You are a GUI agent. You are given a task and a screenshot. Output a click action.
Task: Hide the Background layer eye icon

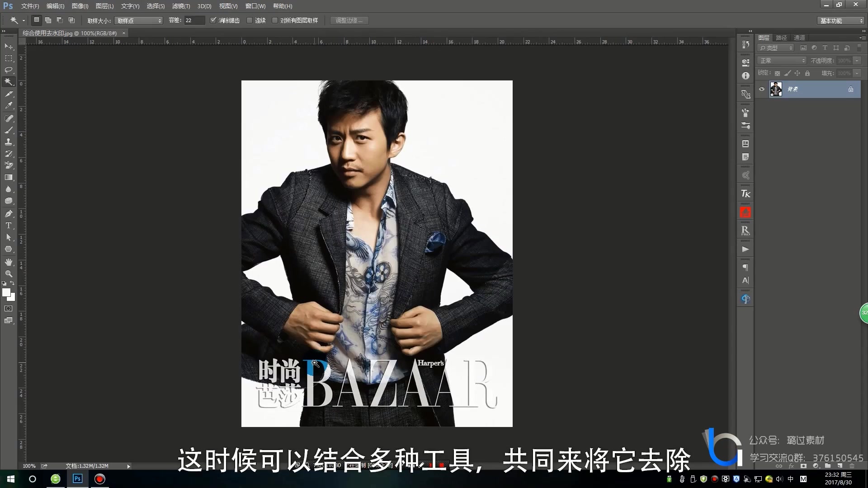tap(762, 89)
